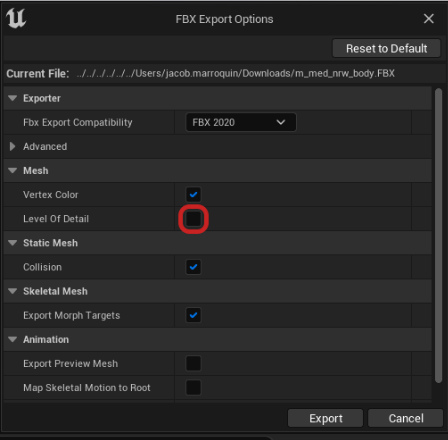The height and width of the screenshot is (440, 448).
Task: Click the Export button
Action: click(x=325, y=418)
